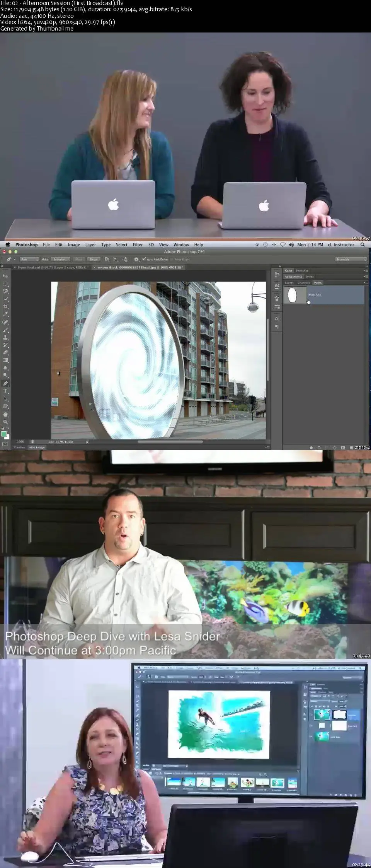Select the Zoom tool in toolbar
Screen dimensions: 371x868
5,422
